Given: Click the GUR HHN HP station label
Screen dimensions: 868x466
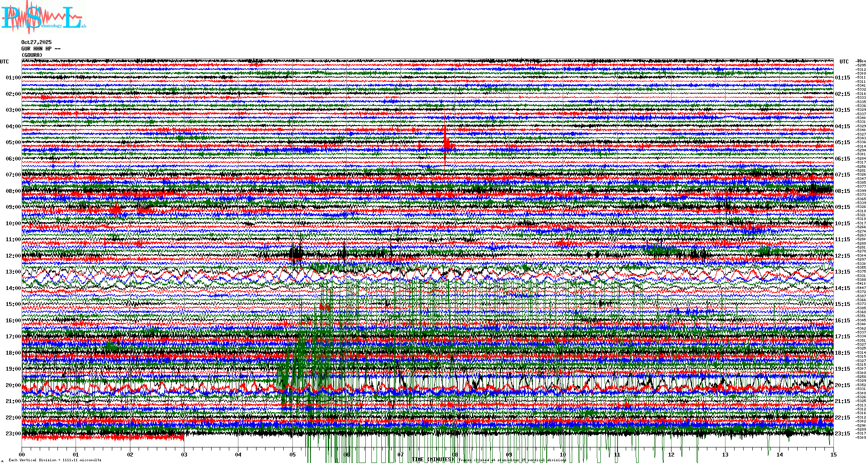Looking at the screenshot, I should click(x=41, y=49).
